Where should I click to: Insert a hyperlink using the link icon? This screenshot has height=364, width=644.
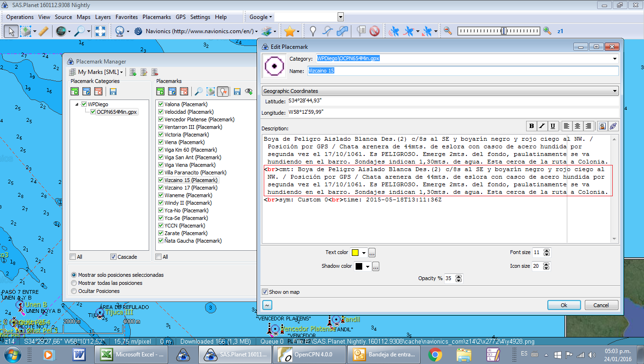(613, 126)
